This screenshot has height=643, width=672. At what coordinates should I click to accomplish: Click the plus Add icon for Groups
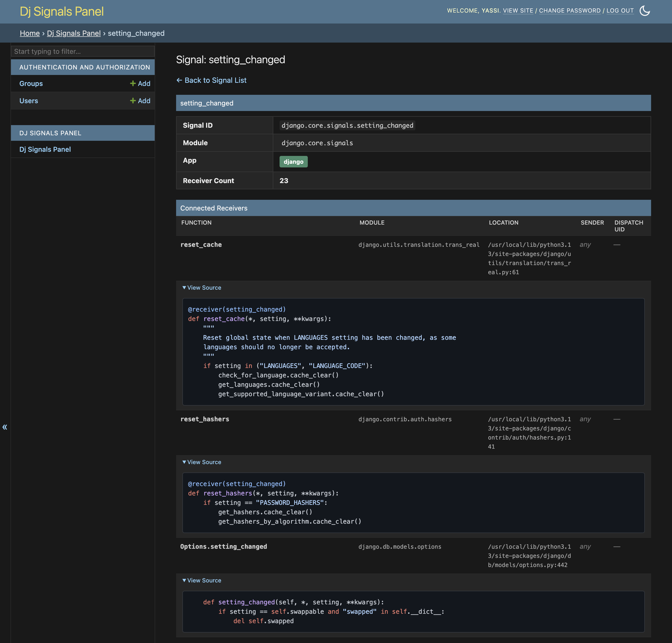tap(133, 83)
